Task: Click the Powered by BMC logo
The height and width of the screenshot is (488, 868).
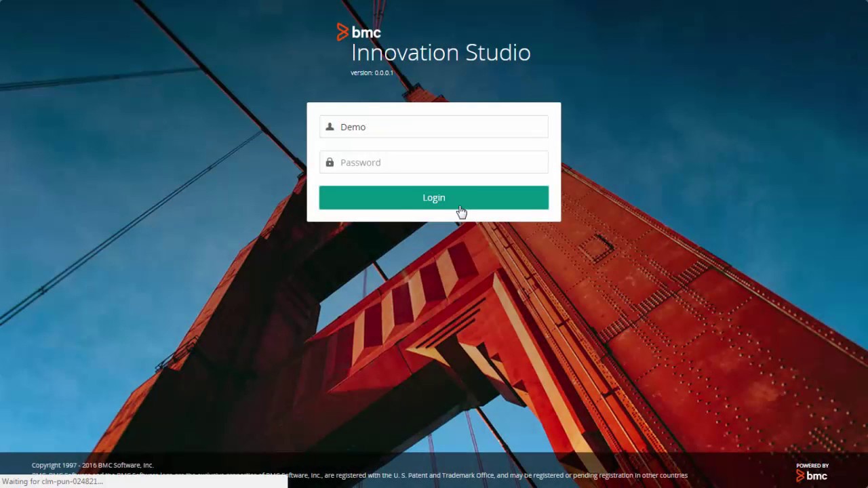Action: [x=812, y=472]
